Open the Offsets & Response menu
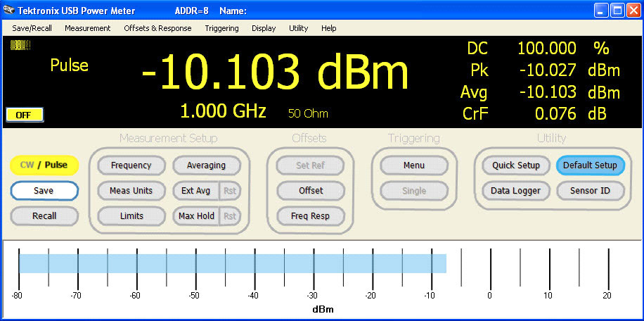The width and height of the screenshot is (644, 321). [x=157, y=28]
